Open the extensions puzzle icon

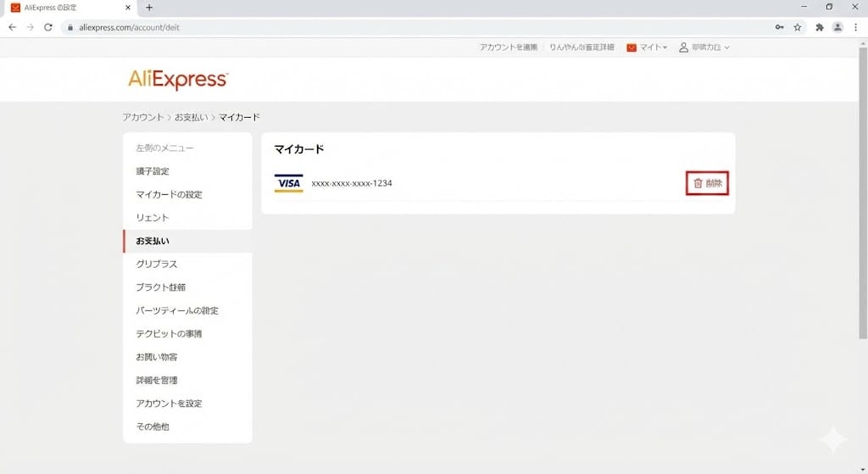[820, 27]
